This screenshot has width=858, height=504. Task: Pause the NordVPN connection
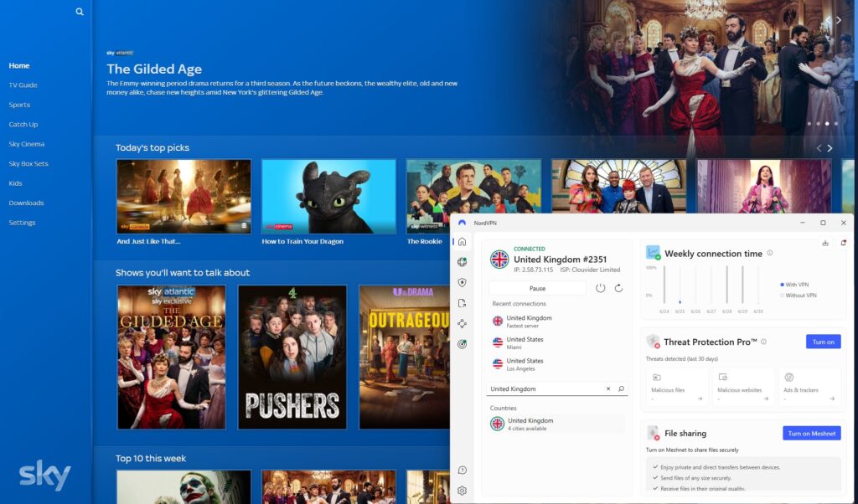tap(537, 288)
